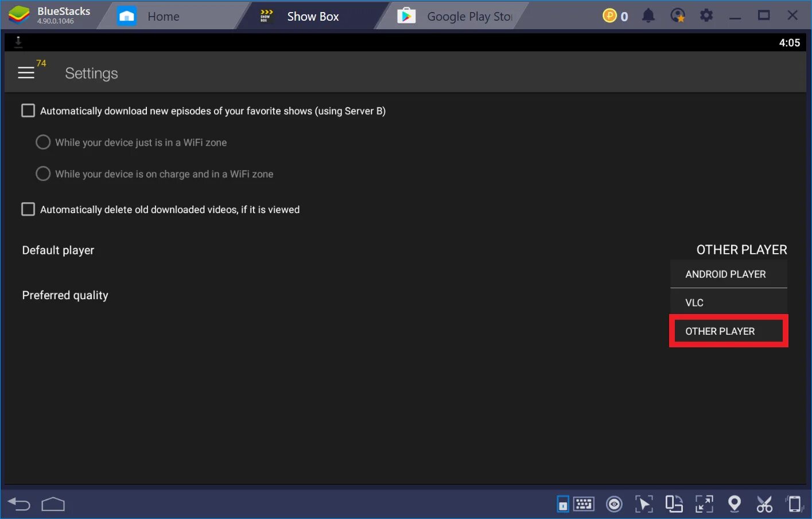Open the notifications bell
Screen dimensions: 812x519
pyautogui.click(x=648, y=16)
